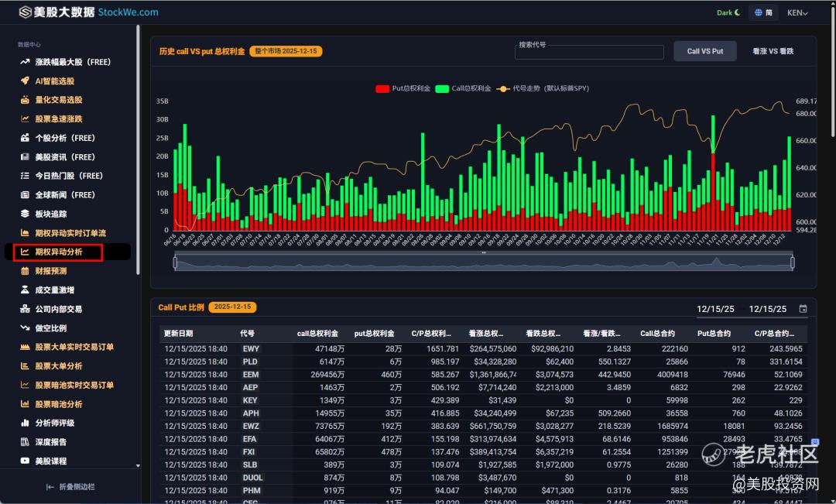The width and height of the screenshot is (836, 504).
Task: Click the 板块追踪 layers icon
Action: point(25,214)
